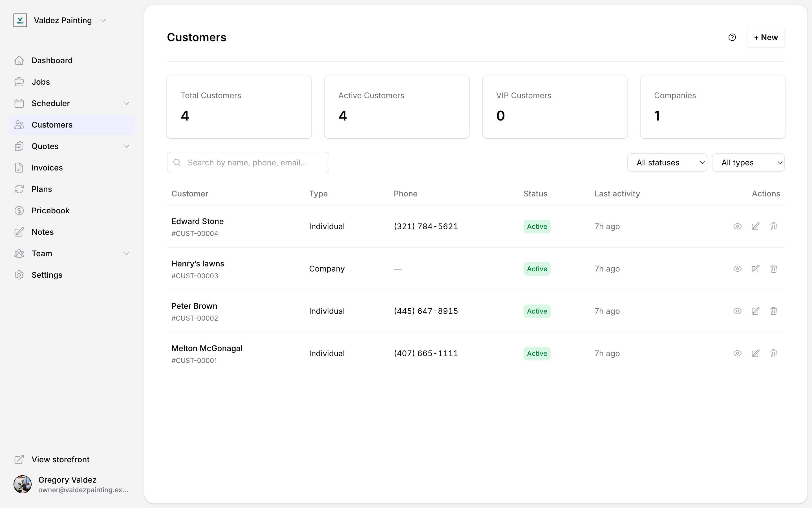Open the Invoices section
This screenshot has width=812, height=508.
(47, 168)
